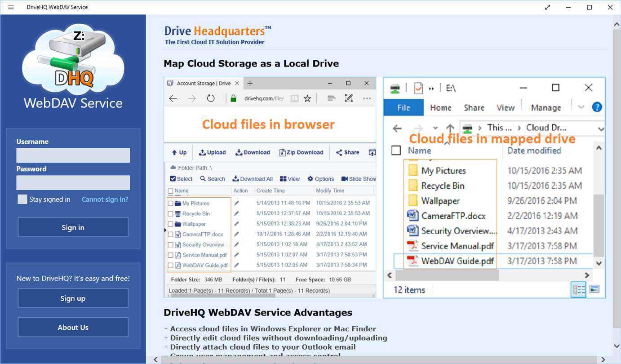Image resolution: width=621 pixels, height=364 pixels.
Task: Click the Explorer Up arrow
Action: tap(450, 129)
